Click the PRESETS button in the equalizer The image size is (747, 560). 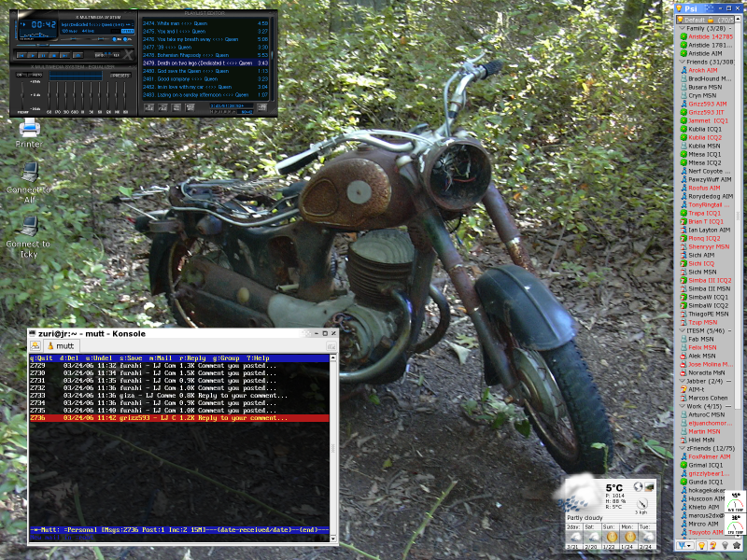coord(121,75)
